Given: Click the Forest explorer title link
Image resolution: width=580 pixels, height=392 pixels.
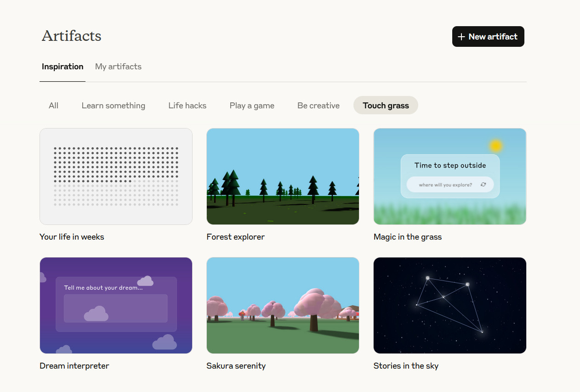Looking at the screenshot, I should pos(236,237).
